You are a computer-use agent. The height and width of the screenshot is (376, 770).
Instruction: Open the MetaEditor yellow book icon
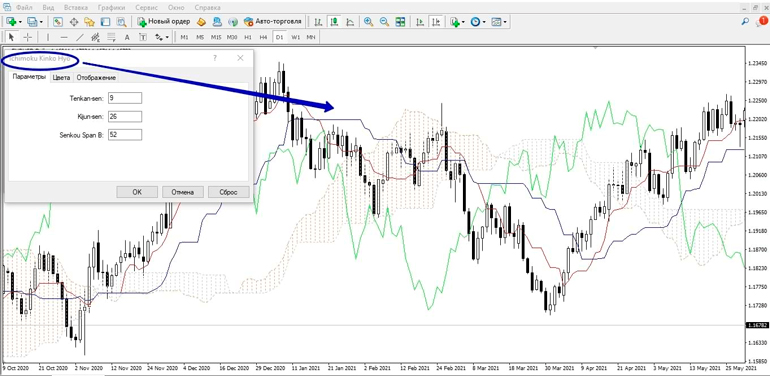201,22
